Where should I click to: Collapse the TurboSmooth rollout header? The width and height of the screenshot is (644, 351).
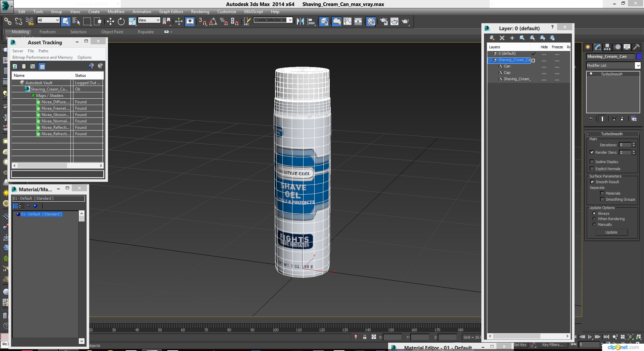tap(611, 134)
